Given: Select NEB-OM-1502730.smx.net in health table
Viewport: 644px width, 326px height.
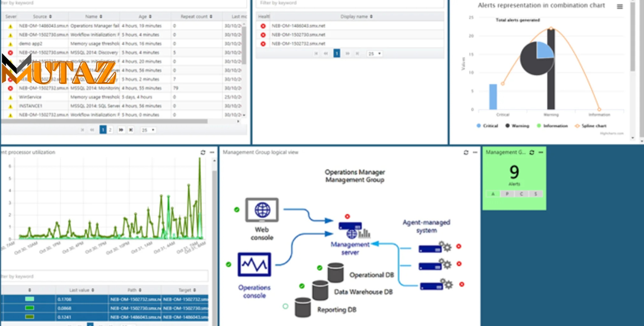Looking at the screenshot, I should (298, 35).
